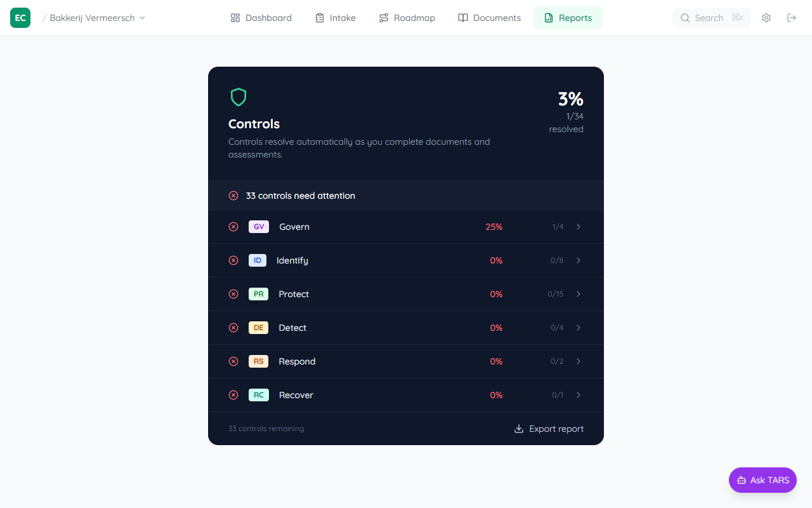Expand the Protect controls row
The height and width of the screenshot is (508, 812).
pyautogui.click(x=578, y=294)
